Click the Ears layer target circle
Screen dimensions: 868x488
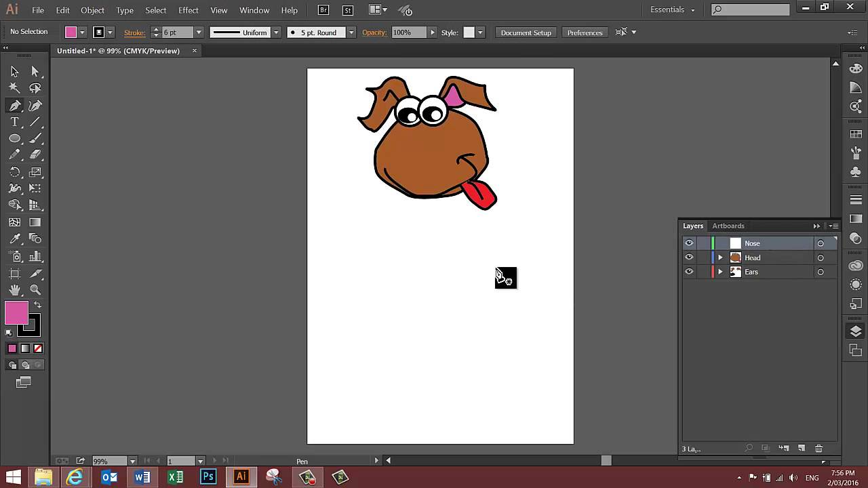tap(821, 272)
